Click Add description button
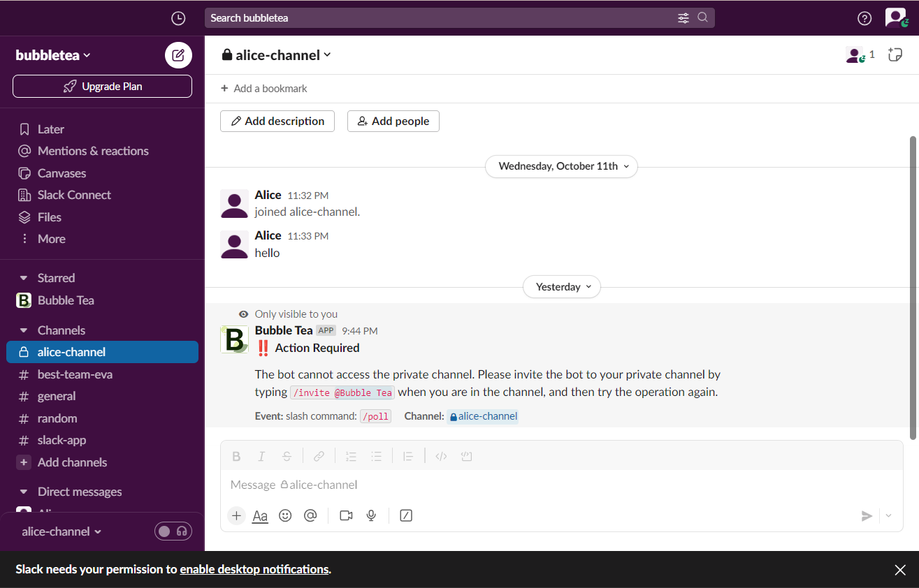This screenshot has width=919, height=588. coord(277,121)
